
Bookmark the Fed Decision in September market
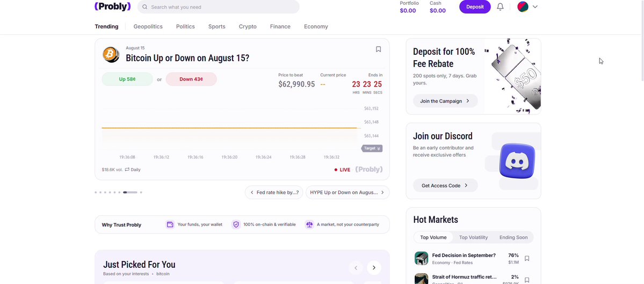527,259
